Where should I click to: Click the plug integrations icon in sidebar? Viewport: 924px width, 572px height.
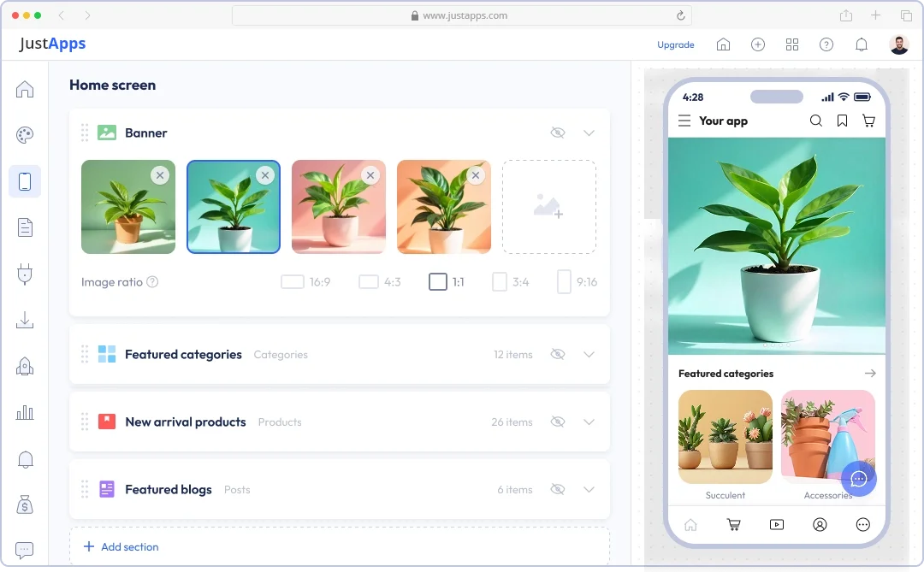(25, 274)
